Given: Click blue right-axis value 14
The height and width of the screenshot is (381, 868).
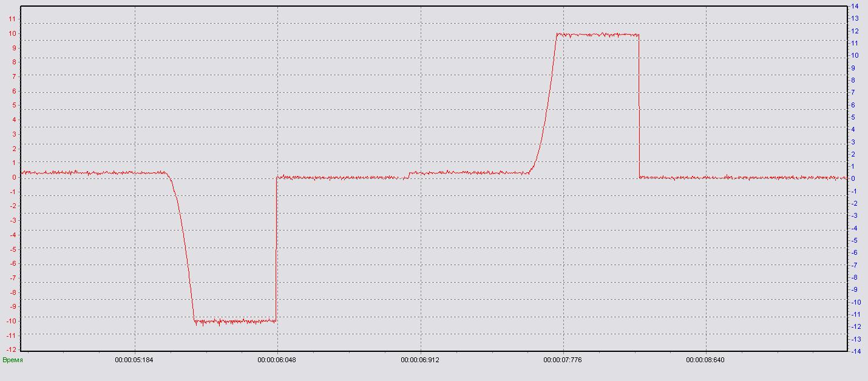Looking at the screenshot, I should click(855, 6).
